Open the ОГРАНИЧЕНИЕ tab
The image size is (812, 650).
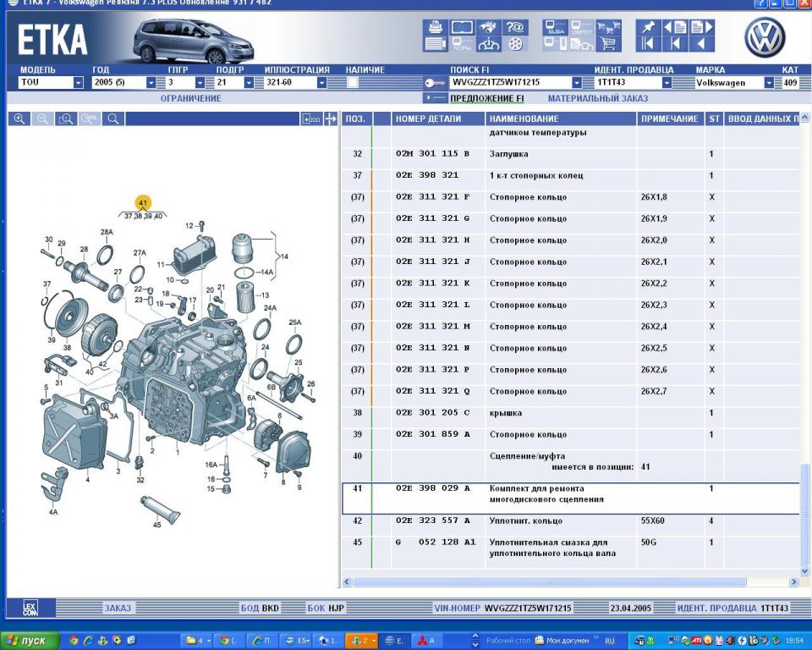click(x=190, y=98)
